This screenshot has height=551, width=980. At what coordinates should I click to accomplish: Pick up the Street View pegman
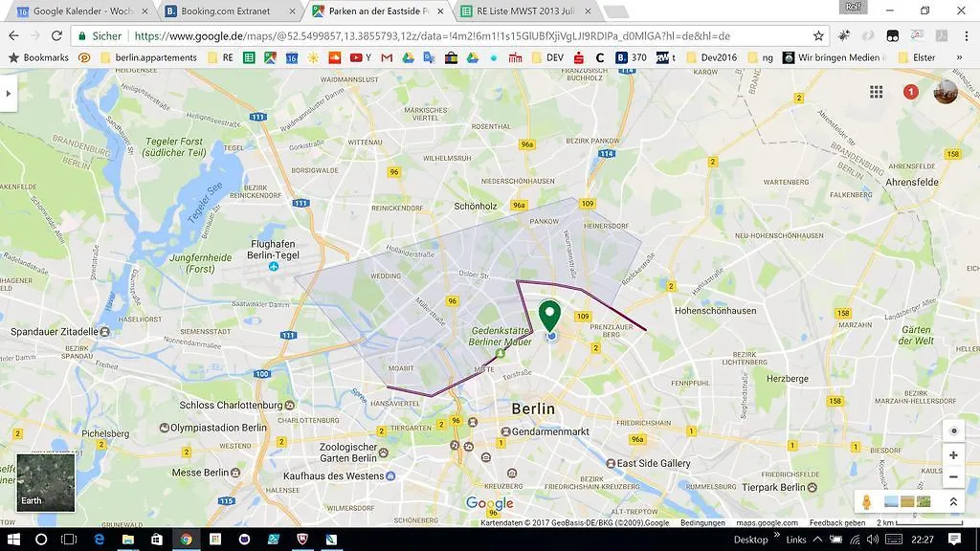pyautogui.click(x=867, y=501)
